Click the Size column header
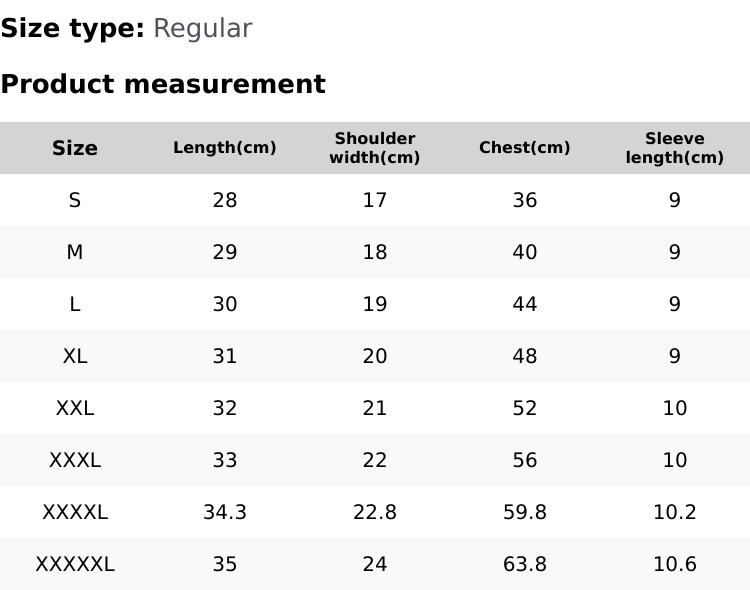Viewport: 750px width, 590px height. point(75,148)
